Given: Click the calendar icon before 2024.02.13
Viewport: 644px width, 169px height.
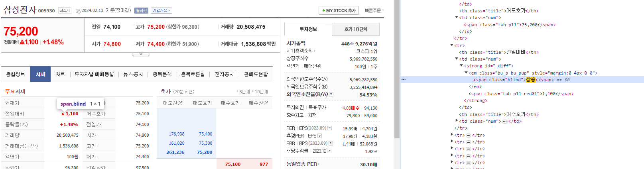Looking at the screenshot, I should click(78, 11).
